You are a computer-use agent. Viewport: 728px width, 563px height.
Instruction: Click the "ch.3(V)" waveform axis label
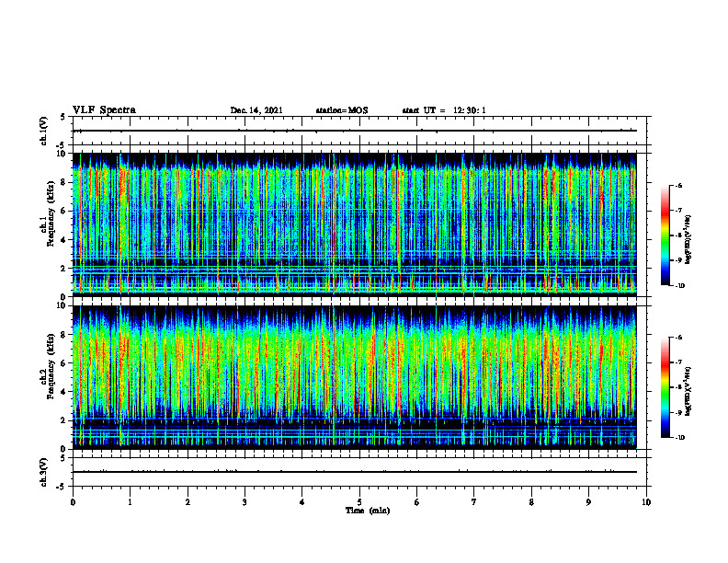44,472
